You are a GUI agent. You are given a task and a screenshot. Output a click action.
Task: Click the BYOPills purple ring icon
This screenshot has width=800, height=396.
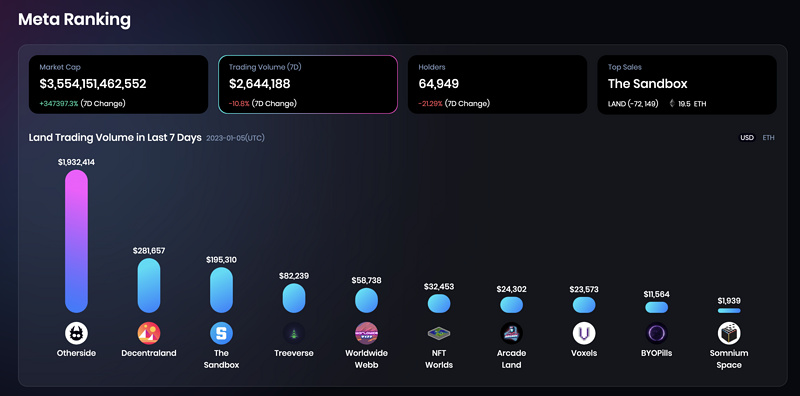657,333
